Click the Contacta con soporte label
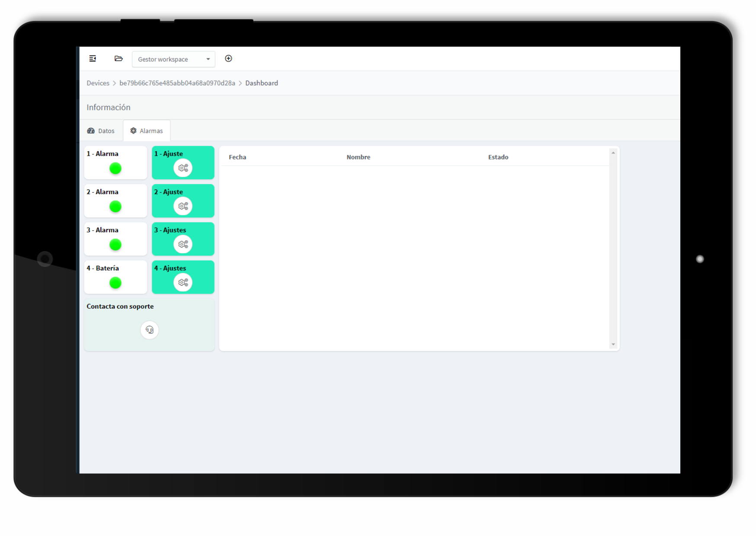 [120, 306]
